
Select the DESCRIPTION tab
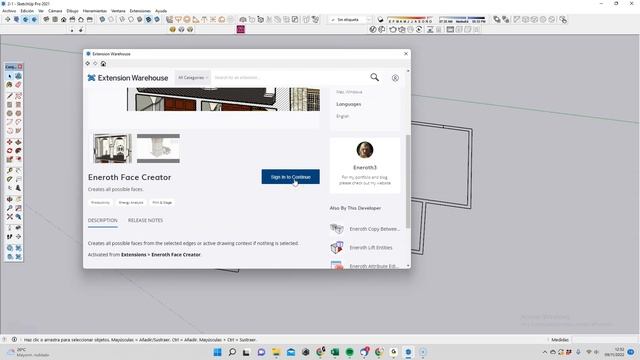[x=102, y=220]
